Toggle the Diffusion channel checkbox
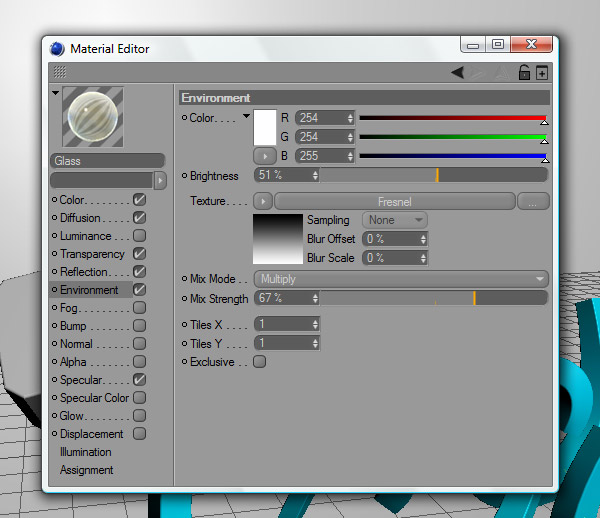The height and width of the screenshot is (518, 600). coord(140,217)
